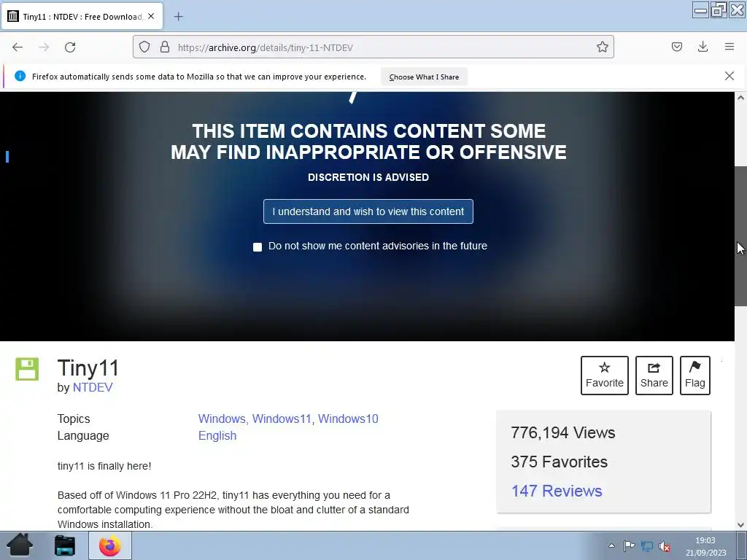747x560 pixels.
Task: Click the 776,194 Views text
Action: coord(562,432)
